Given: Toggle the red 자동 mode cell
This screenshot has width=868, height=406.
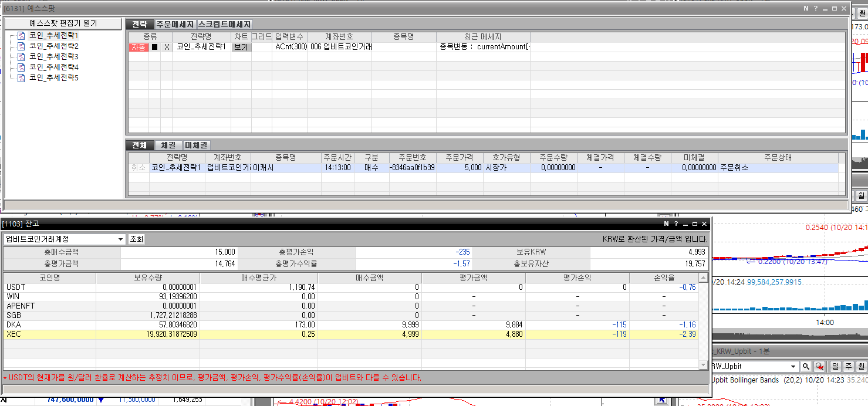Looking at the screenshot, I should click(x=139, y=47).
